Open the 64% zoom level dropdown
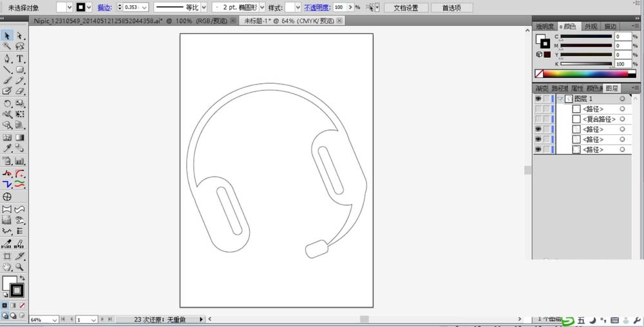Viewport: 644px width, 327px height. [55, 320]
